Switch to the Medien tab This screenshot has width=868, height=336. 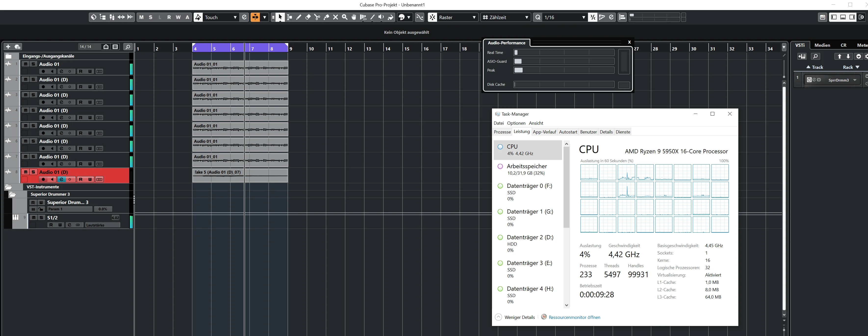(822, 45)
